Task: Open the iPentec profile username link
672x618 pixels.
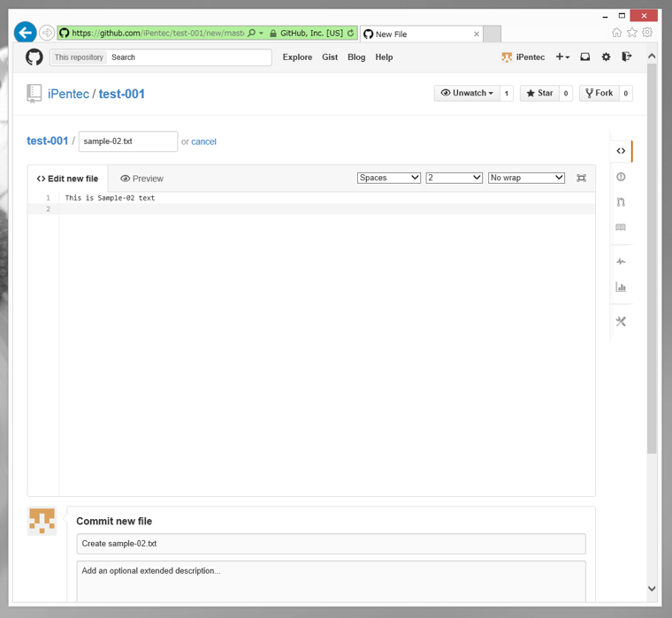Action: [x=531, y=57]
